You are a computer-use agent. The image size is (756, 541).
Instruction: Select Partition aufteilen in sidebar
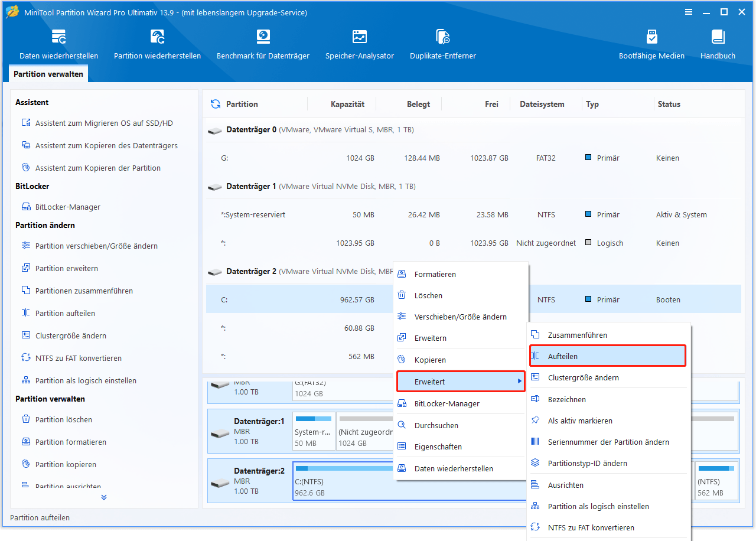click(x=58, y=313)
